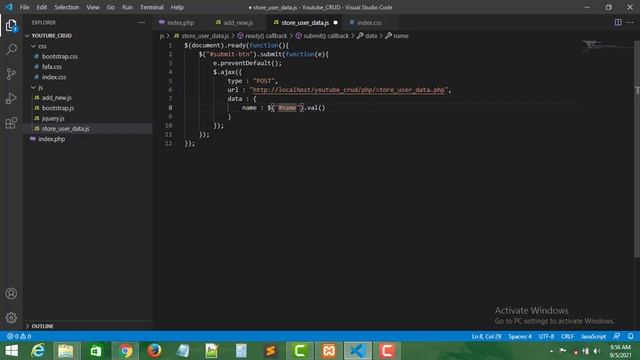Change UTF-8 file encoding
This screenshot has height=360, width=640.
point(546,336)
